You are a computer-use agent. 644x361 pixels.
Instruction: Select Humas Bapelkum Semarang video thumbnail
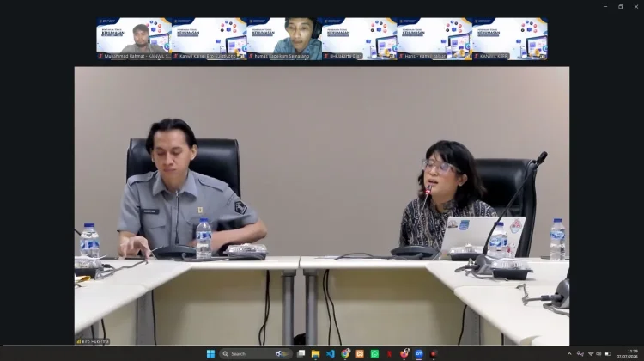tap(284, 39)
